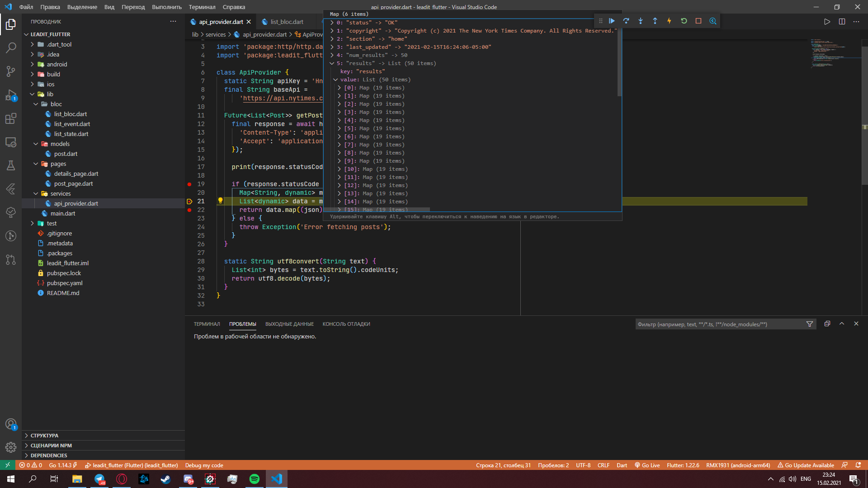The height and width of the screenshot is (488, 868).
Task: Open the Explorer view in activity bar
Action: tap(11, 24)
